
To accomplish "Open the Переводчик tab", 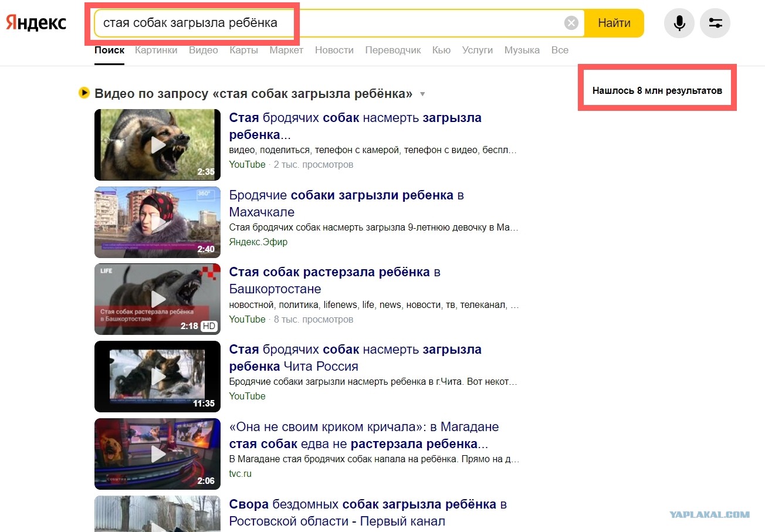I will (x=393, y=50).
